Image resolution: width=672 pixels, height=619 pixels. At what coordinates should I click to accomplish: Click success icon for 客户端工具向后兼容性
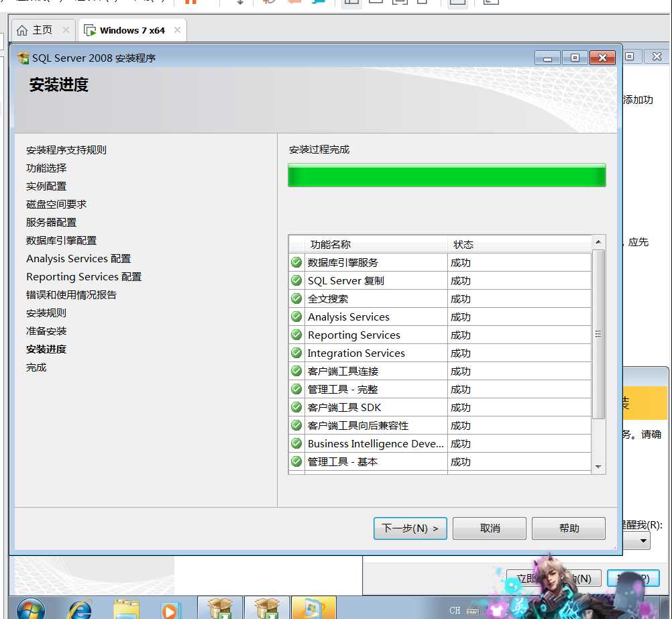pos(296,425)
